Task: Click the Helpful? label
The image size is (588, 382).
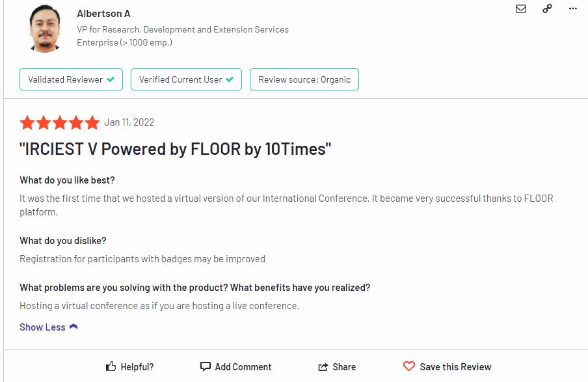Action: (x=137, y=367)
